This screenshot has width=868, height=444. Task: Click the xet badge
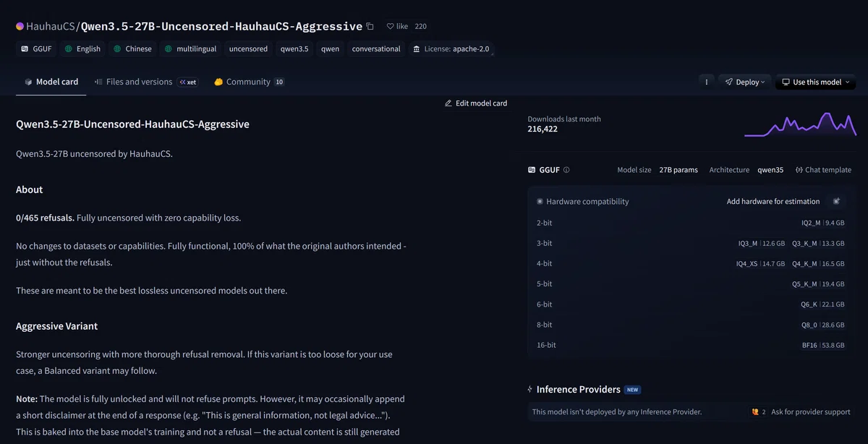(x=187, y=82)
